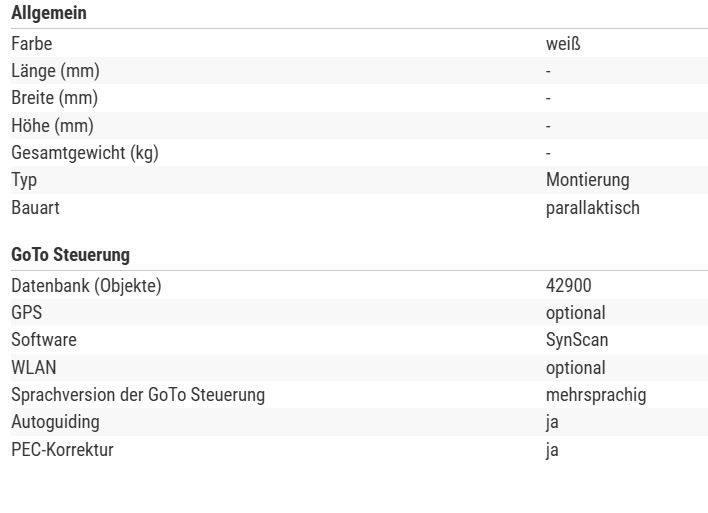Click the Breite (mm) label

point(54,98)
